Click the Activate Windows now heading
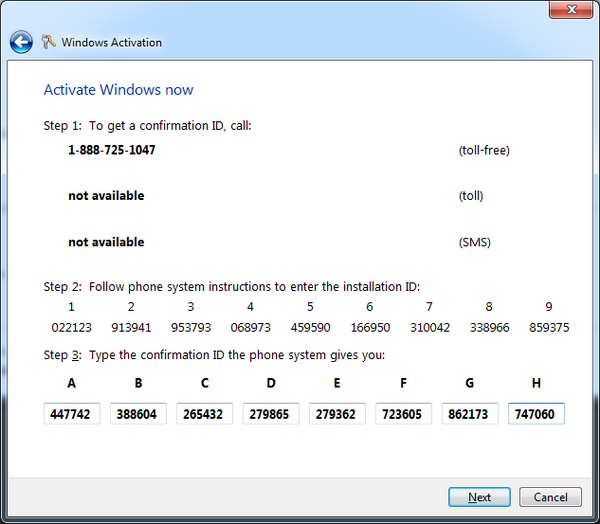Screen dimensions: 600x524 coord(118,90)
